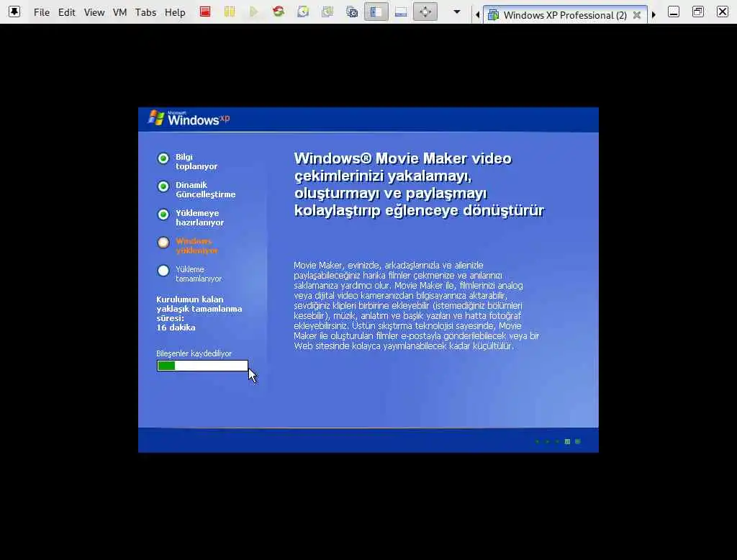
Task: Click the '16 dakika' remaining time text
Action: [x=176, y=328]
